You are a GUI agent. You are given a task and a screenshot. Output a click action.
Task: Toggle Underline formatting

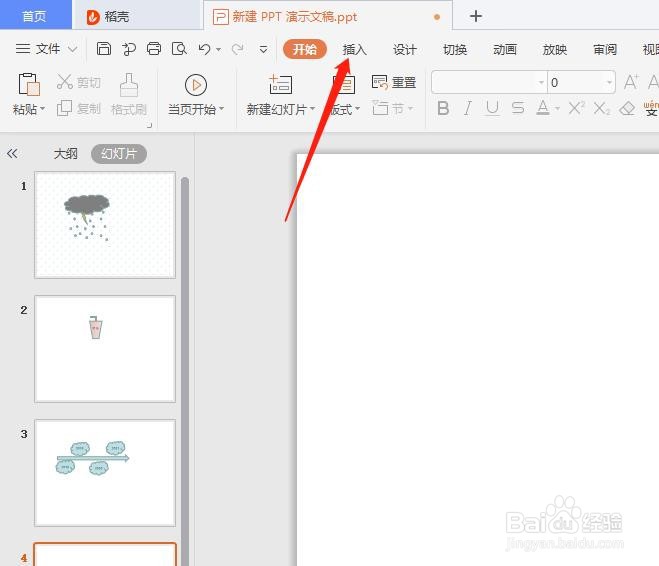pyautogui.click(x=493, y=108)
